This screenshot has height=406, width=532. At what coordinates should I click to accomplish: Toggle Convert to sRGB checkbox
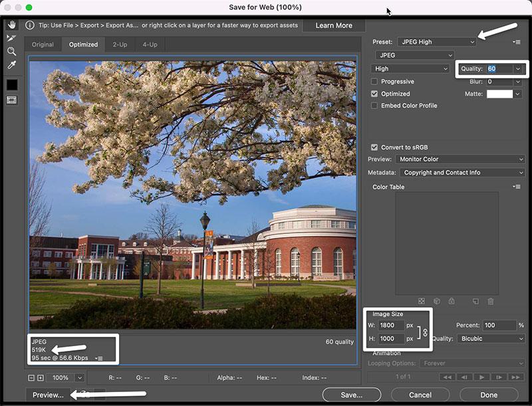(x=375, y=147)
